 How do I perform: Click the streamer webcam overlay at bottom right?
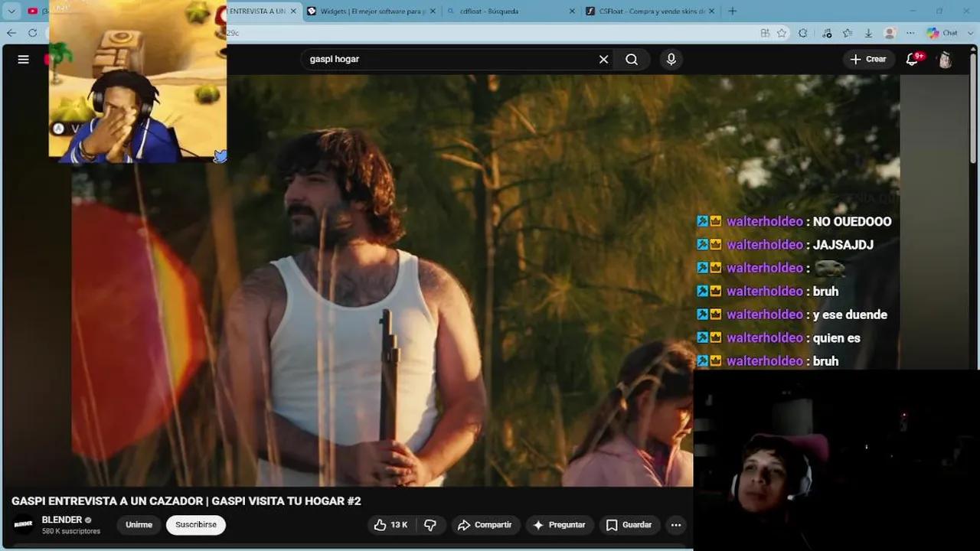point(836,461)
